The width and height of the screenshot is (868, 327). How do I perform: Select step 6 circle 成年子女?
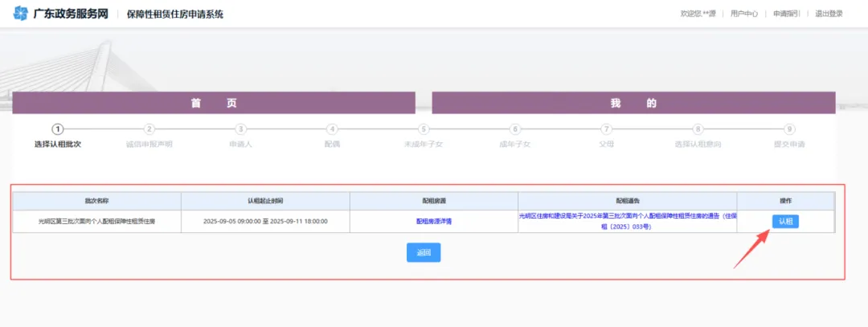[515, 129]
